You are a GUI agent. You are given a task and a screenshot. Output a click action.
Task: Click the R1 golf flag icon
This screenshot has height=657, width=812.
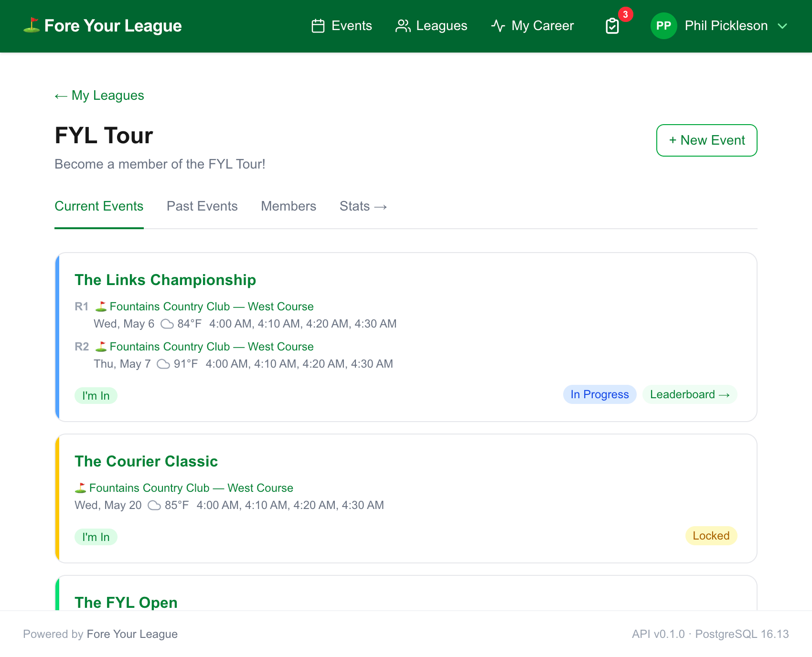pyautogui.click(x=101, y=307)
